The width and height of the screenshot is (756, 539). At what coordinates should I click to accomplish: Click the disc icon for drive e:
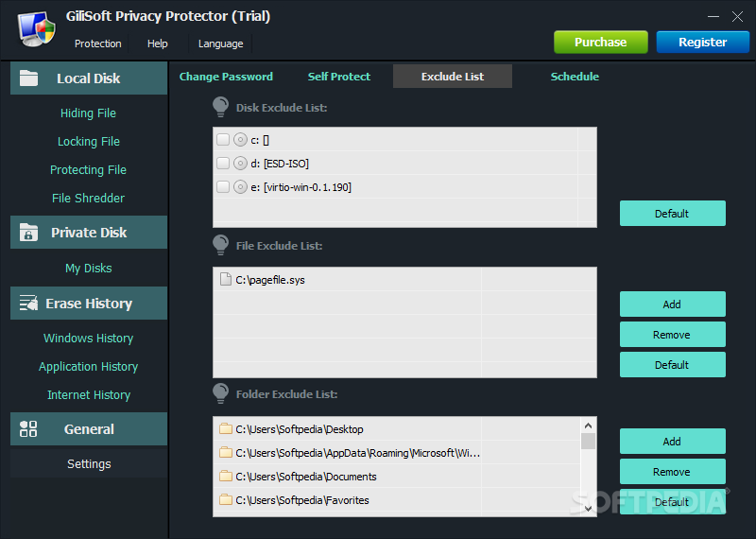tap(240, 186)
